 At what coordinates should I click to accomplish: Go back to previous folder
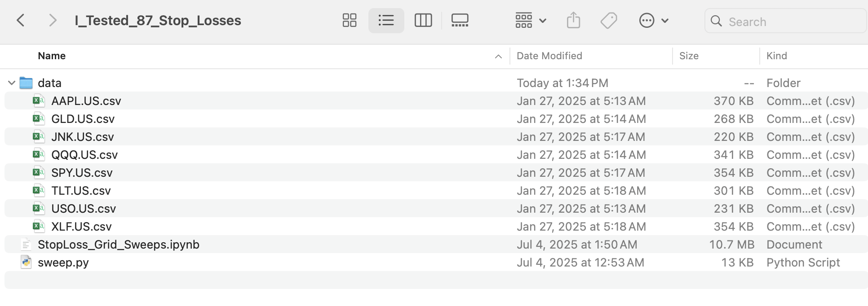21,21
